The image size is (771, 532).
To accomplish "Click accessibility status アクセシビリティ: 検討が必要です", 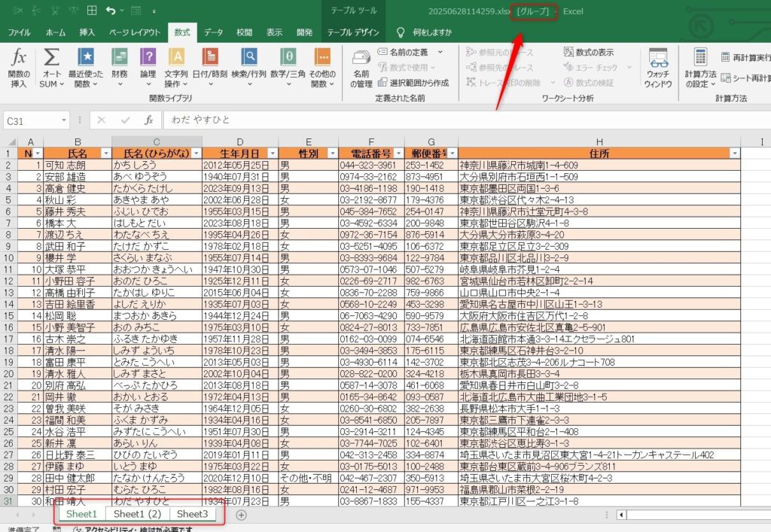I will 133,529.
